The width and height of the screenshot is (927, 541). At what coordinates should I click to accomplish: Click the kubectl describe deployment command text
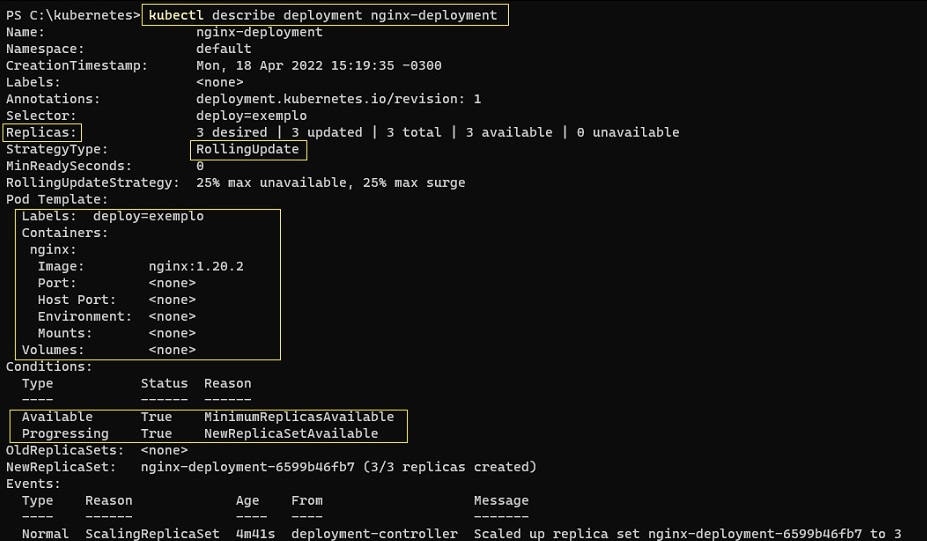tap(323, 15)
